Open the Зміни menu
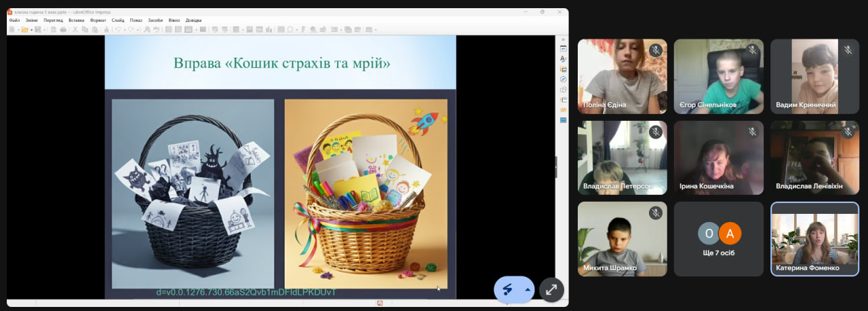Image resolution: width=868 pixels, height=311 pixels. point(32,20)
